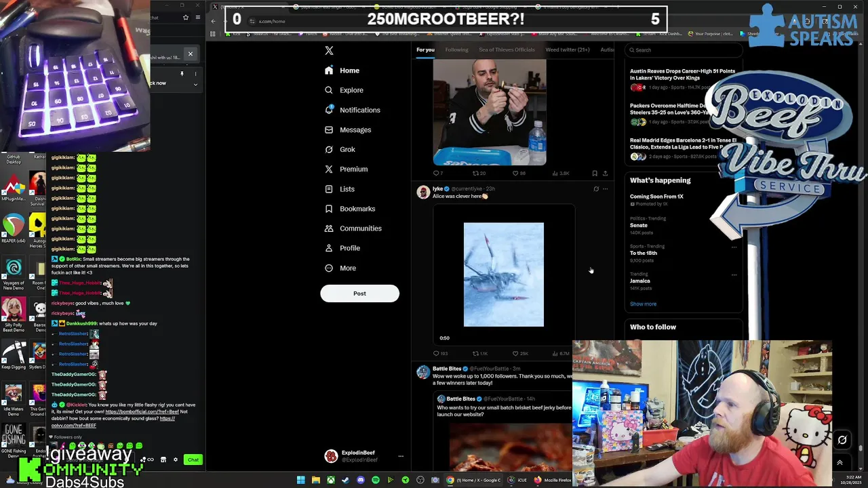
Task: Click lyke's profile avatar
Action: pyautogui.click(x=423, y=192)
